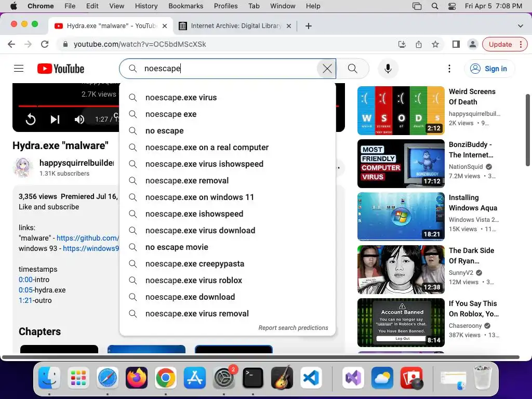This screenshot has width=532, height=399.
Task: Close the Hydra.exe YouTube tab
Action: [165, 26]
